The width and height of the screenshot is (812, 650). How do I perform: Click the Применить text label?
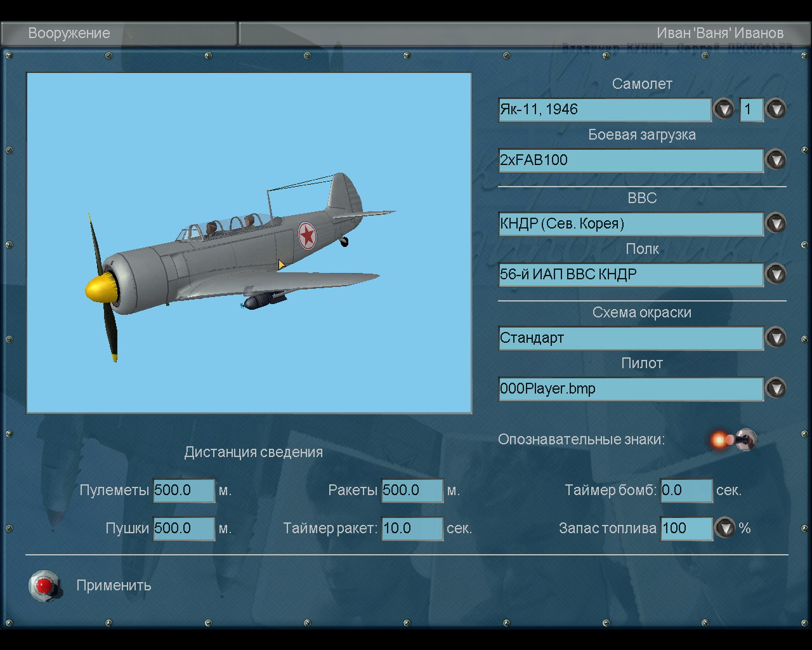point(114,585)
